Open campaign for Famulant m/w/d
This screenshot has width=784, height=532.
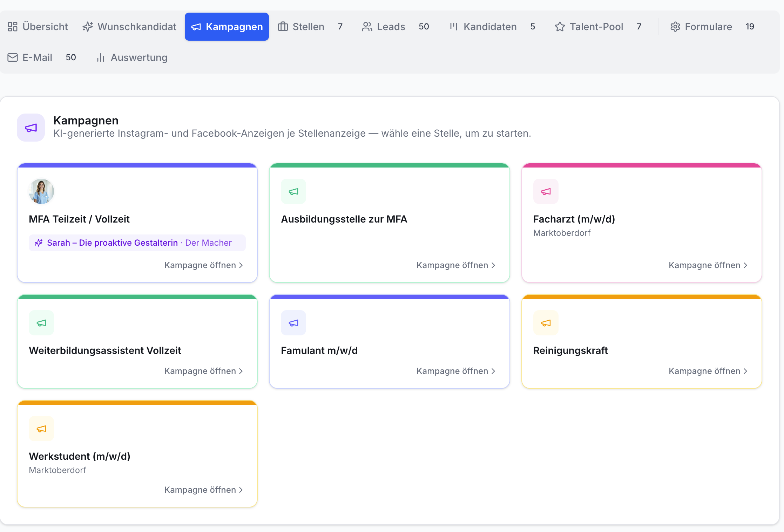[456, 371]
